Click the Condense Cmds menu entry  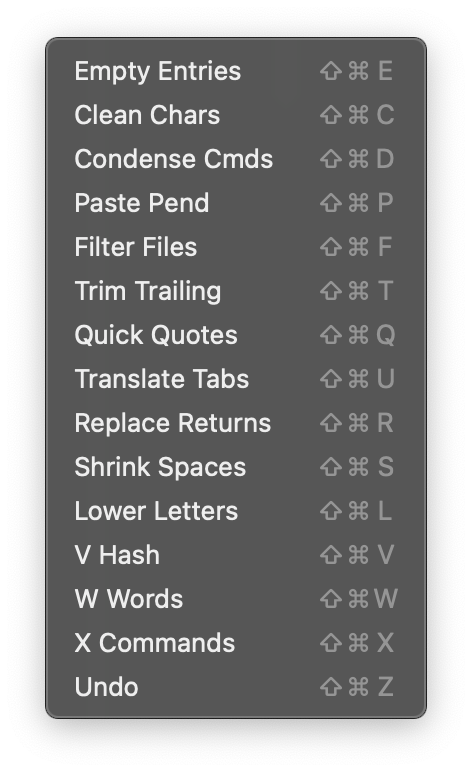(236, 159)
